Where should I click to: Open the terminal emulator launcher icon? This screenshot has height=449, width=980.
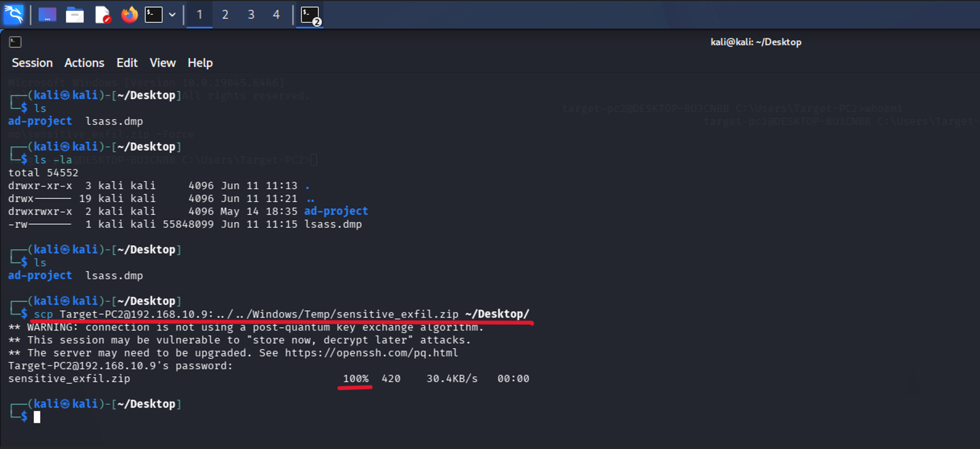154,14
